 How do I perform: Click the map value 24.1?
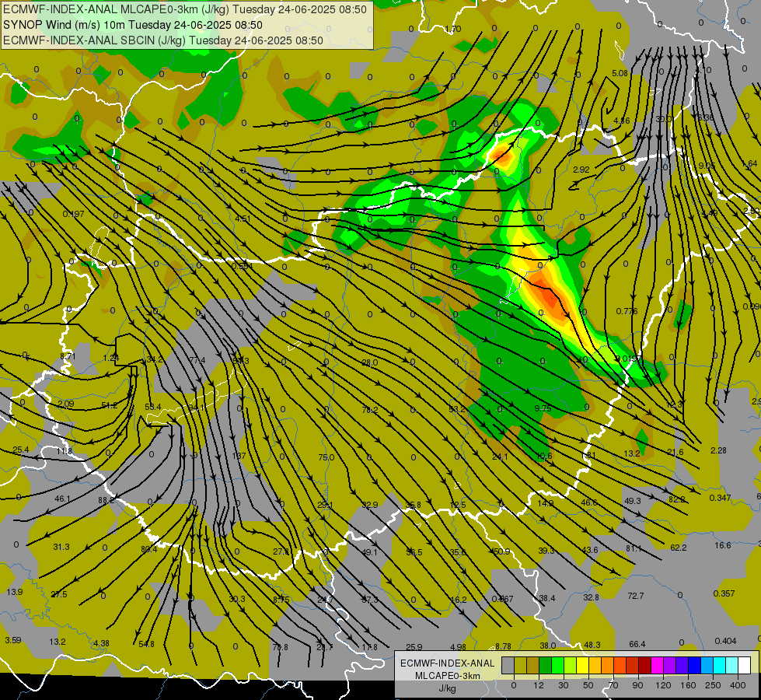pos(500,457)
